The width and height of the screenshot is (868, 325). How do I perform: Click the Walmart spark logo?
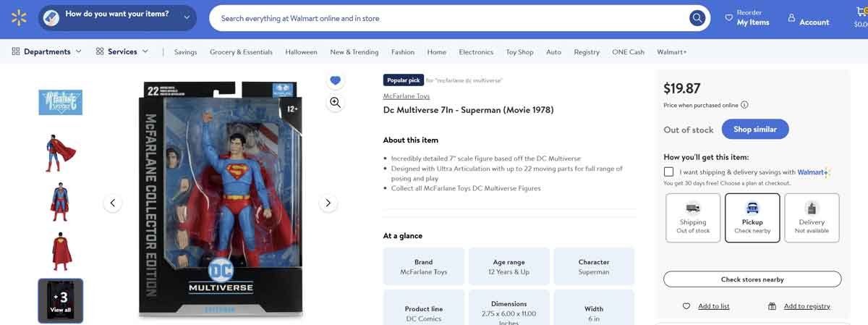(19, 18)
